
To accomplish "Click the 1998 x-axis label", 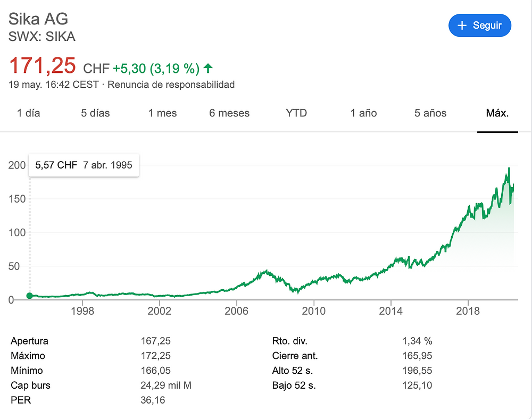I will [x=82, y=311].
